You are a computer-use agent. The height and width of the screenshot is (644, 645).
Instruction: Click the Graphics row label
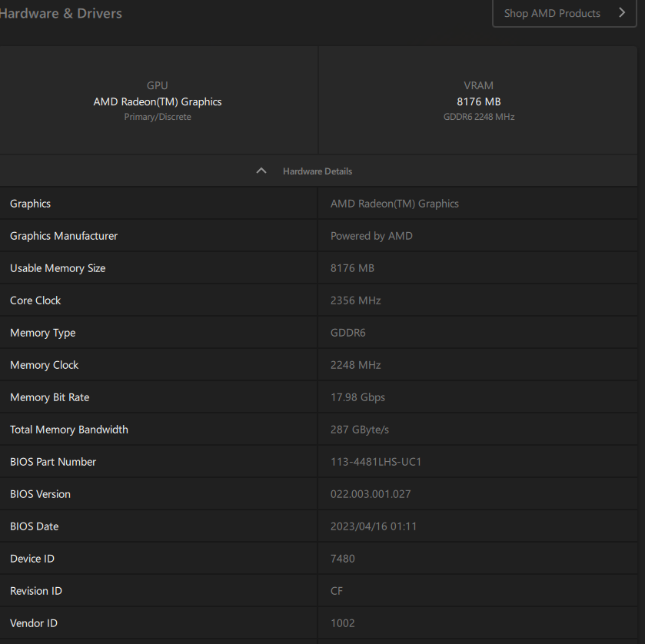click(31, 204)
